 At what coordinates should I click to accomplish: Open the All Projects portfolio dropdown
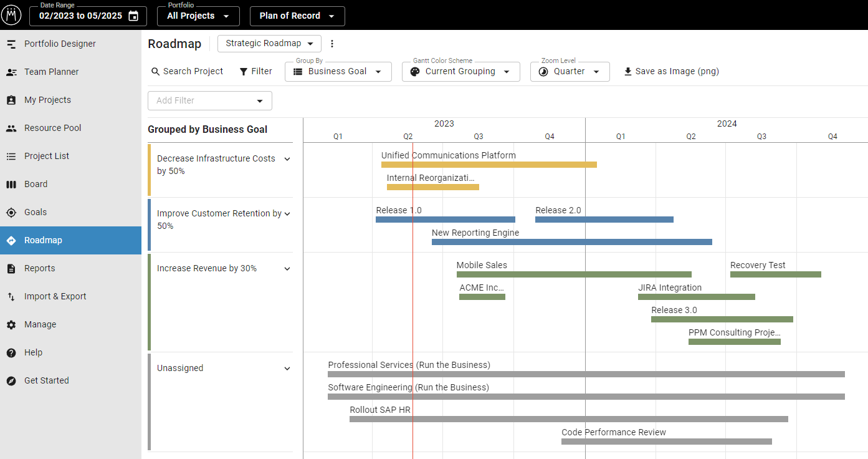point(198,16)
